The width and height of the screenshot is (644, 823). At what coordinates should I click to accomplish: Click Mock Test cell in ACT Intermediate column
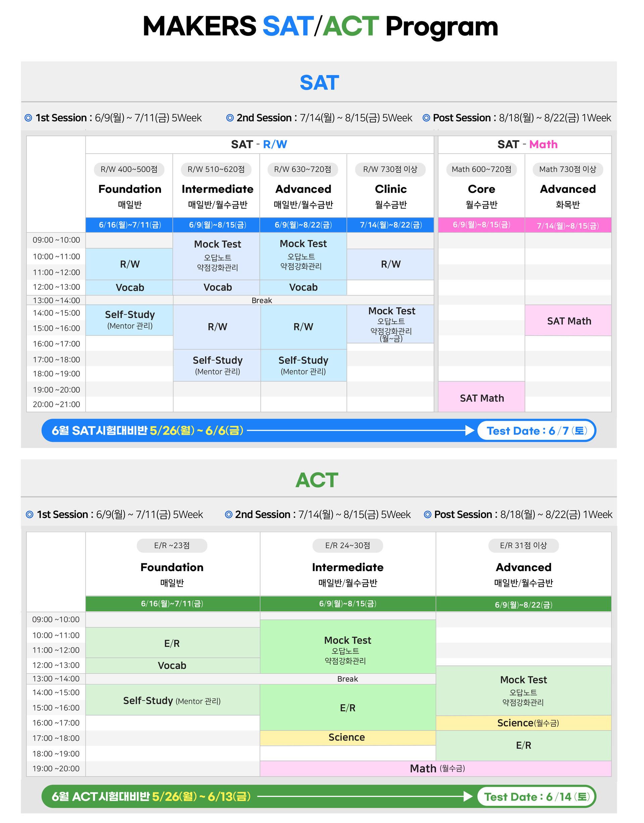(x=347, y=647)
